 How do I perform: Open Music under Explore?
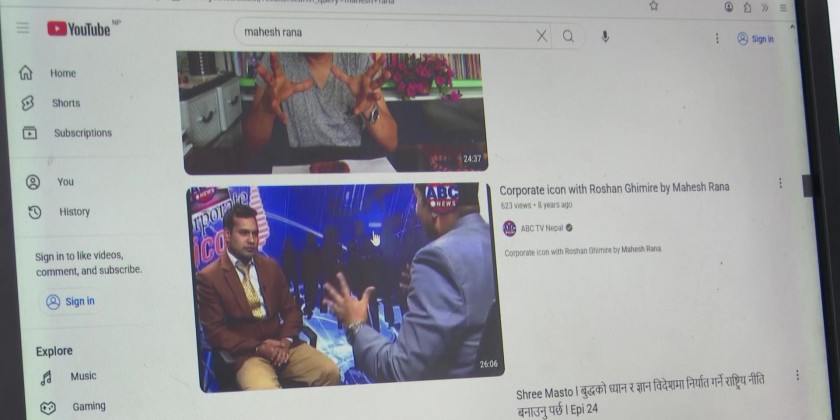tap(83, 376)
